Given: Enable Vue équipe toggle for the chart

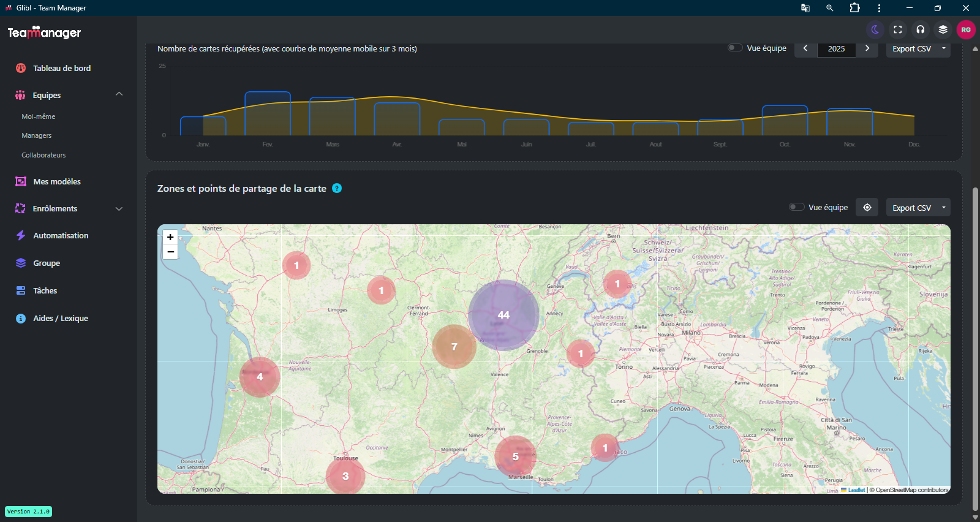Looking at the screenshot, I should click(x=735, y=48).
